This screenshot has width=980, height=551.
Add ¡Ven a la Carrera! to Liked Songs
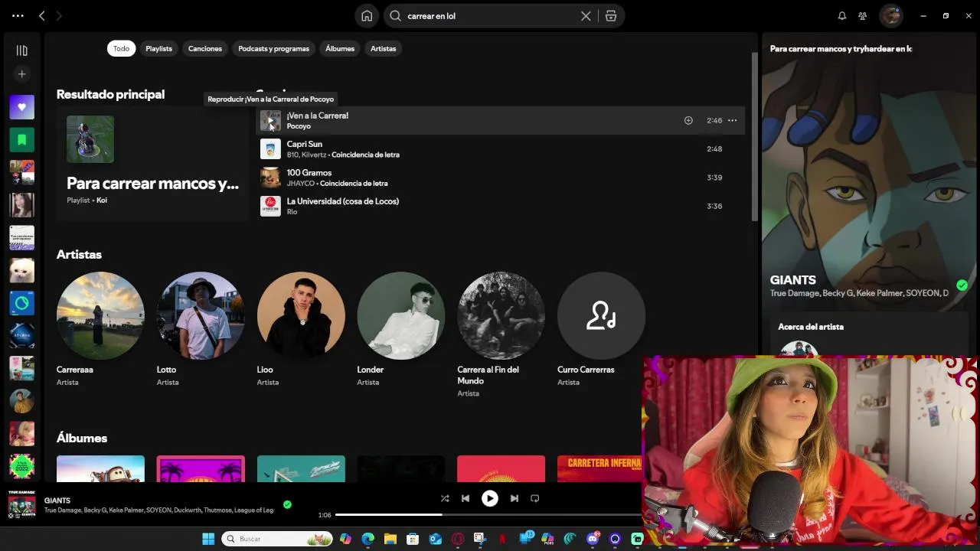click(x=688, y=120)
